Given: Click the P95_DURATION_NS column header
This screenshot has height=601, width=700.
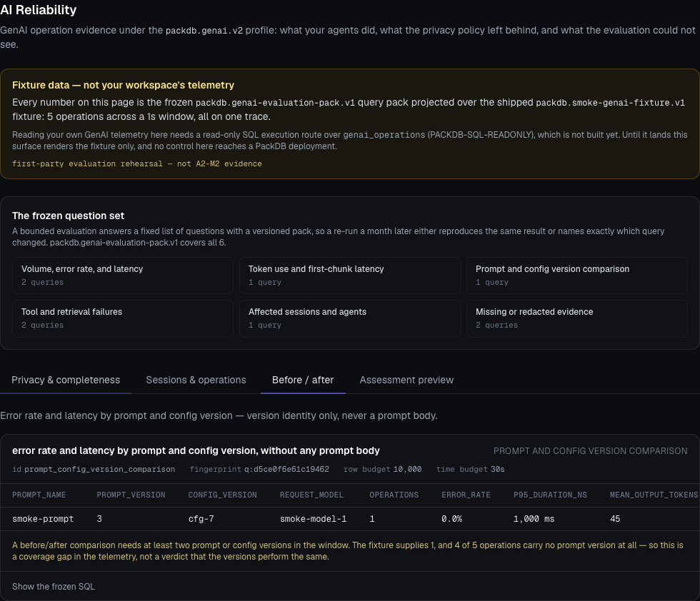Looking at the screenshot, I should point(550,495).
